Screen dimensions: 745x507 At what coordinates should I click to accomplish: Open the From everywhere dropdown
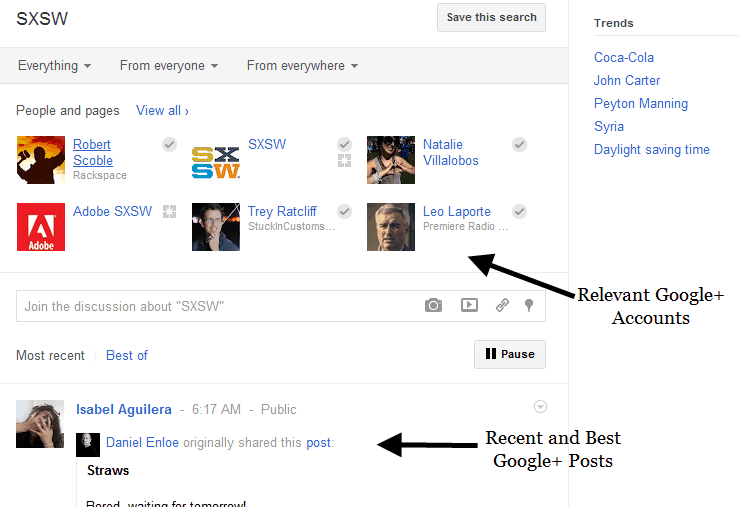[x=302, y=66]
